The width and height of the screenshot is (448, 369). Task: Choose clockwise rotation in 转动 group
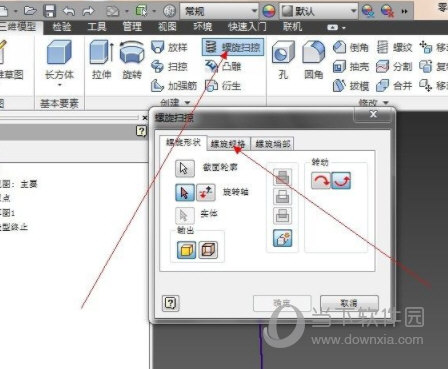point(321,180)
